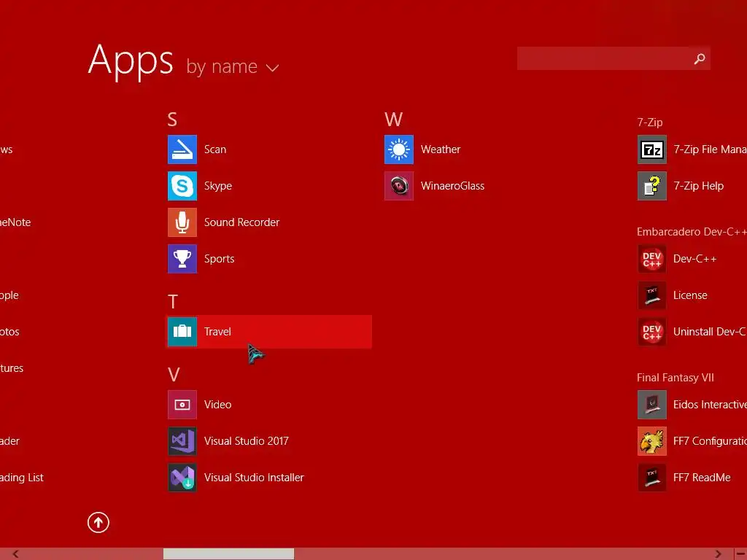Click the WinaeroGlass label
The image size is (747, 560).
(452, 186)
